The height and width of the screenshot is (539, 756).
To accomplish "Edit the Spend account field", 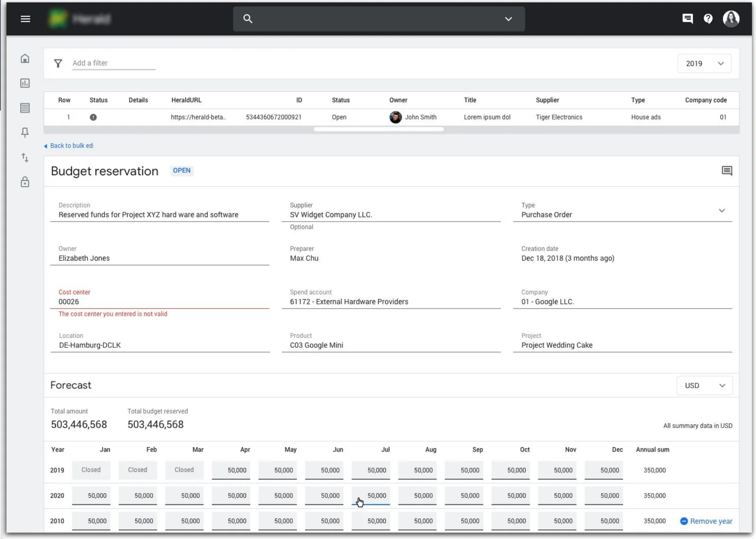I will click(x=391, y=298).
